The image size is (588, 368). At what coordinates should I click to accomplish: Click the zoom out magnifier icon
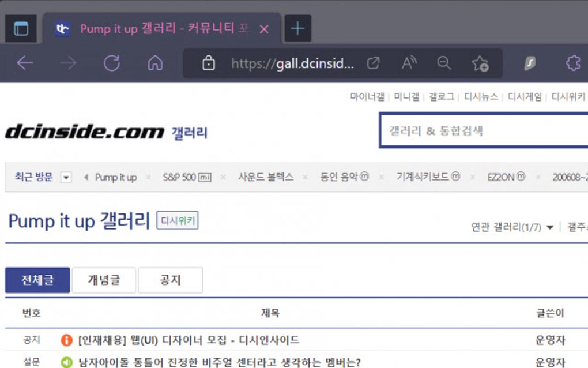444,63
